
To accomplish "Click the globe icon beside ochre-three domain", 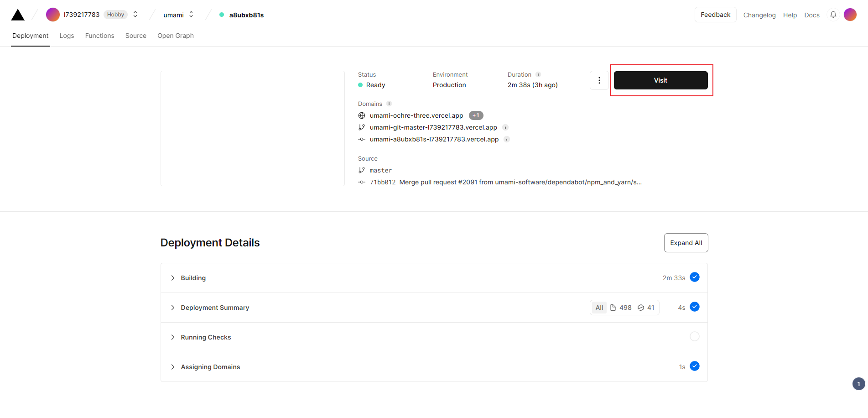I will point(362,115).
